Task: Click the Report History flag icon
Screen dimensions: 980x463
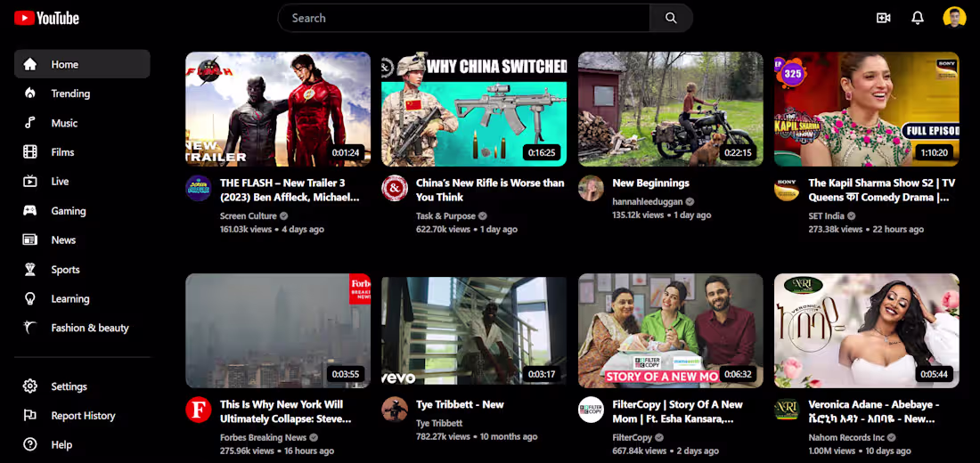Action: (30, 416)
